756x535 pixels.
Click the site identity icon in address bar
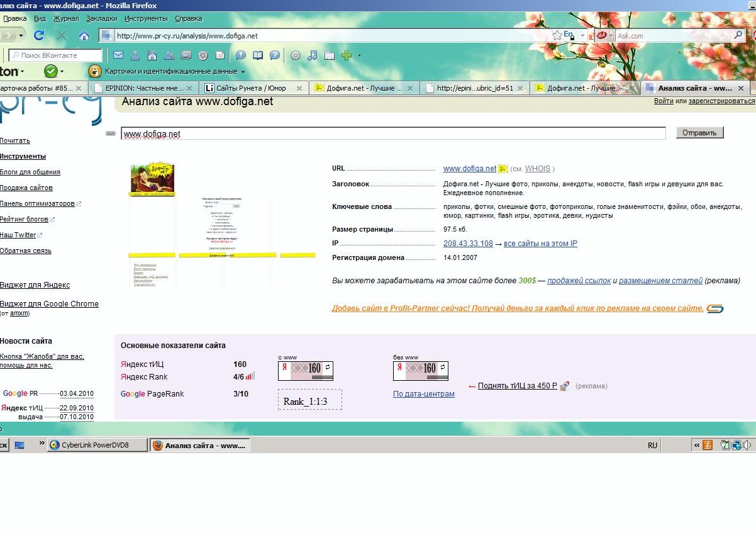coord(106,36)
